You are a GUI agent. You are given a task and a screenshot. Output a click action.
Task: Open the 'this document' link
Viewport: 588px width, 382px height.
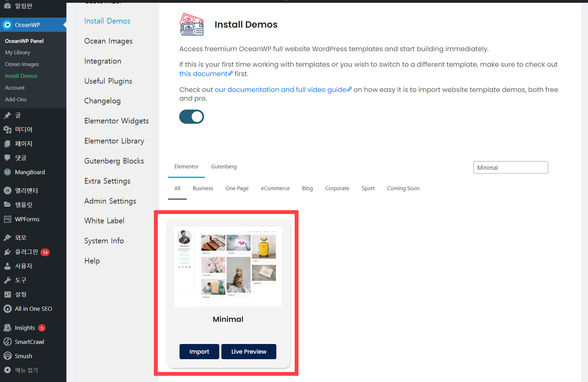click(x=206, y=74)
